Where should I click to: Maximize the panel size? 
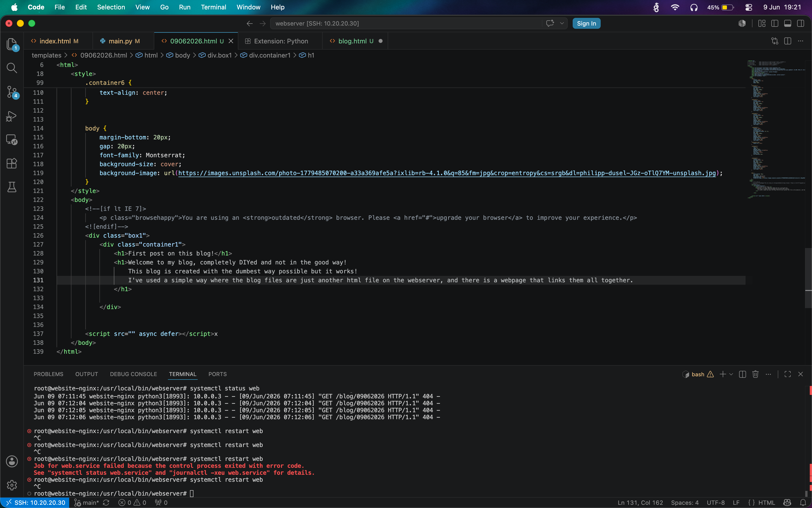coord(787,374)
